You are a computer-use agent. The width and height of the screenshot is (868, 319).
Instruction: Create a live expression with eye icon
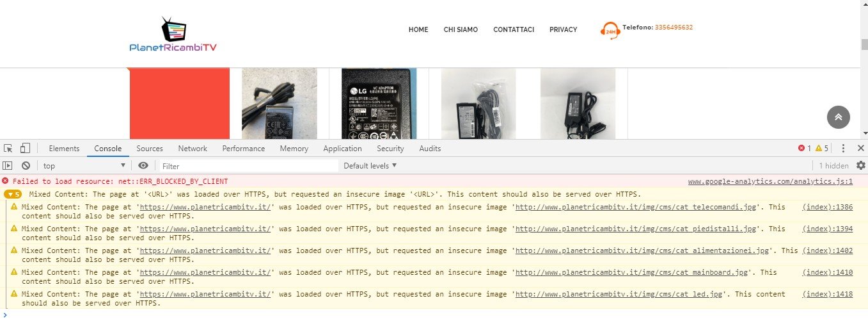click(x=143, y=166)
